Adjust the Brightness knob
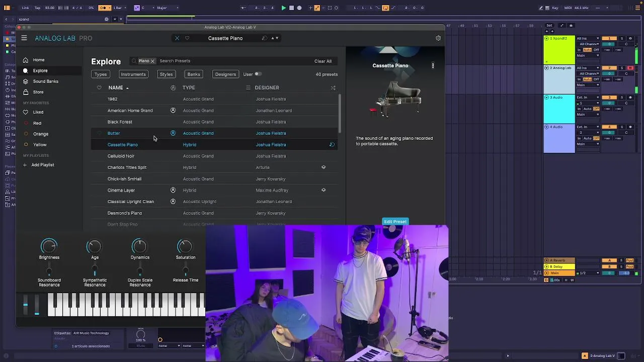This screenshot has height=362, width=644. [49, 246]
